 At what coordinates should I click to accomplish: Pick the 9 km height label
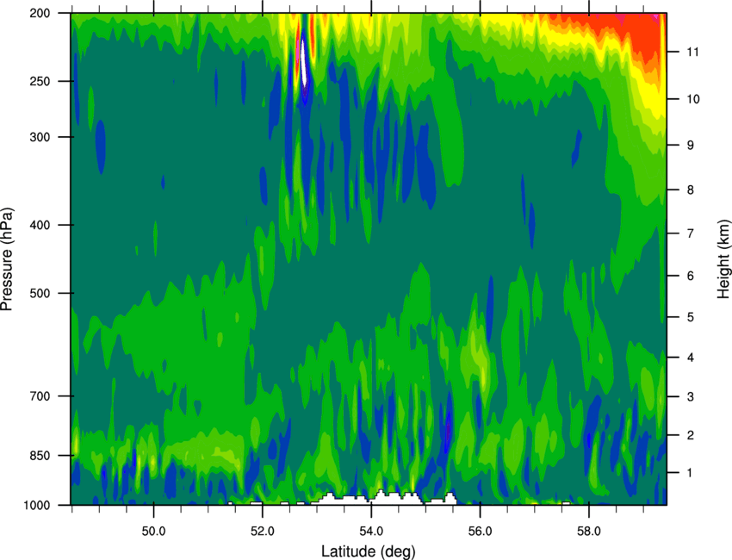pyautogui.click(x=690, y=146)
